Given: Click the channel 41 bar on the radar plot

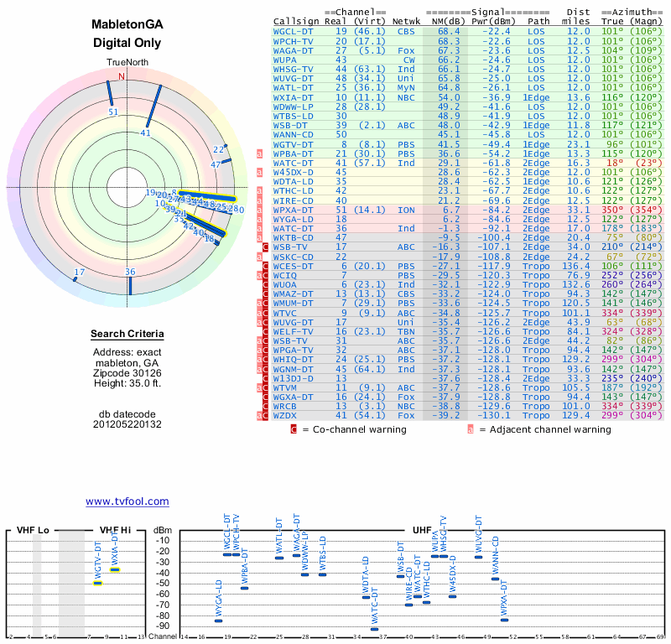Looking at the screenshot, I should point(154,106).
